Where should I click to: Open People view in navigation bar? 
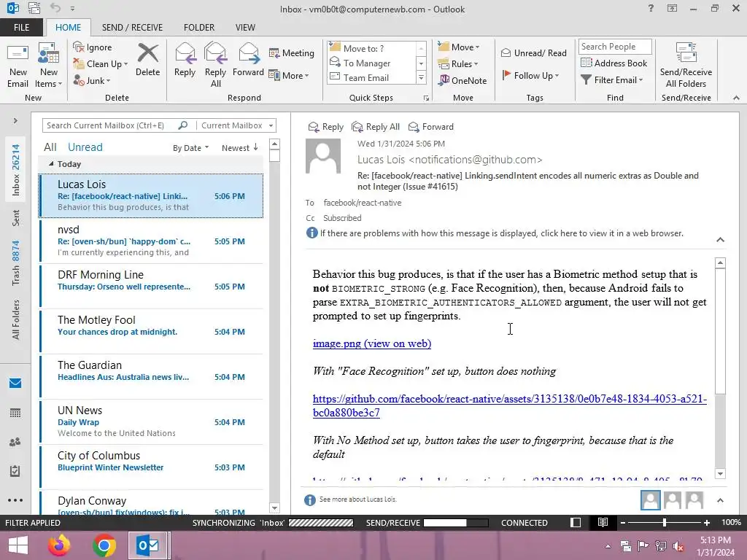coord(15,442)
